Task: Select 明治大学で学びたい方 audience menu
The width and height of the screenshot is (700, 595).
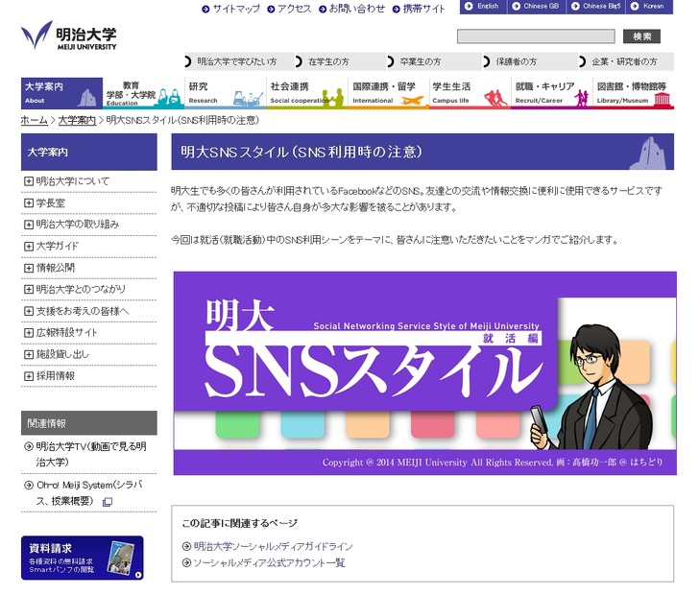Action: 239,61
